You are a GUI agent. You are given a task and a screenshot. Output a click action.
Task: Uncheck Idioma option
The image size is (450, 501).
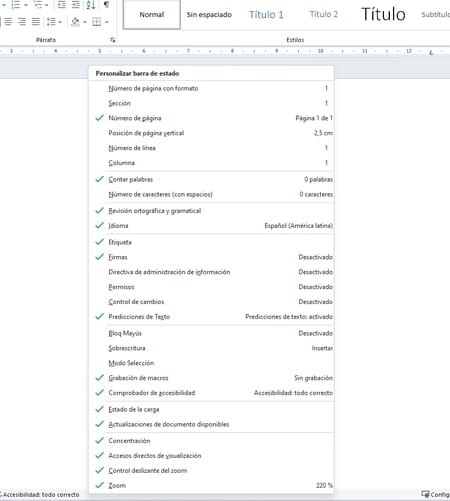[x=212, y=226]
